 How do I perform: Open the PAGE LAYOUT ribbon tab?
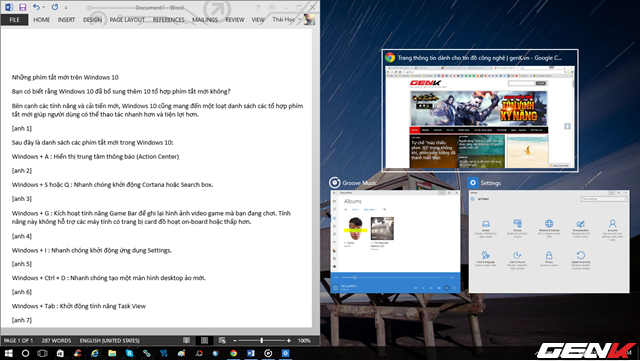point(127,20)
